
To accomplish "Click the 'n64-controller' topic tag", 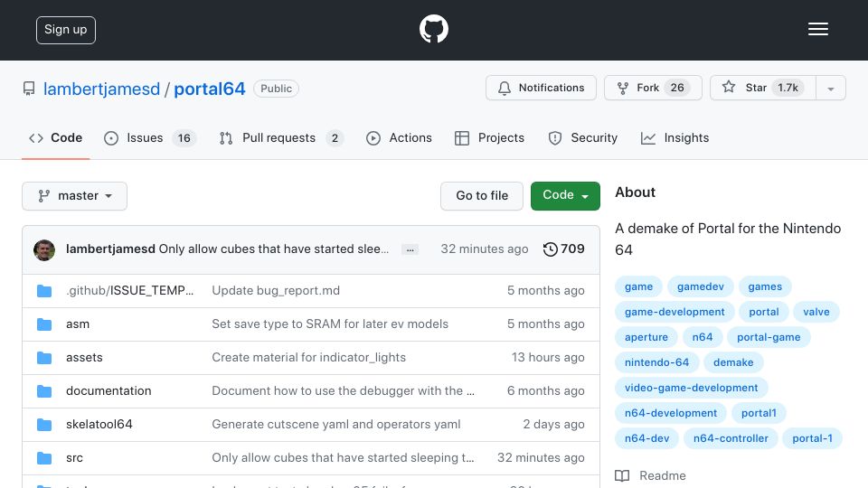I will pyautogui.click(x=731, y=438).
